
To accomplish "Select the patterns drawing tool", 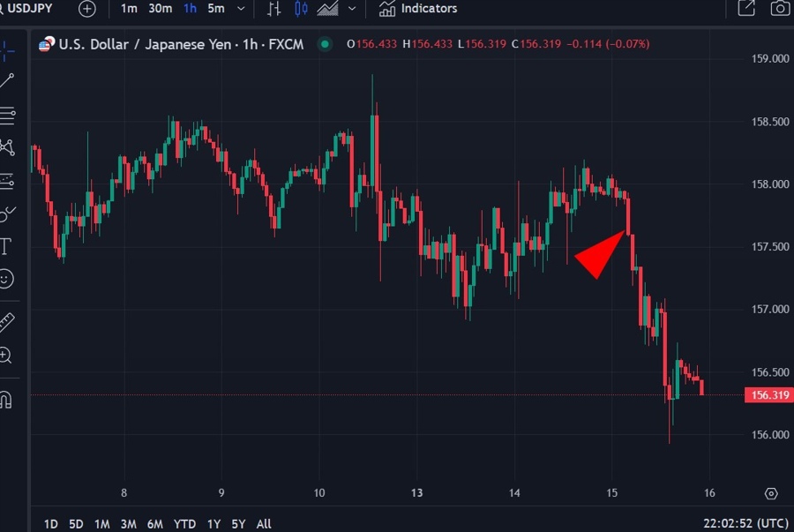I will point(7,147).
